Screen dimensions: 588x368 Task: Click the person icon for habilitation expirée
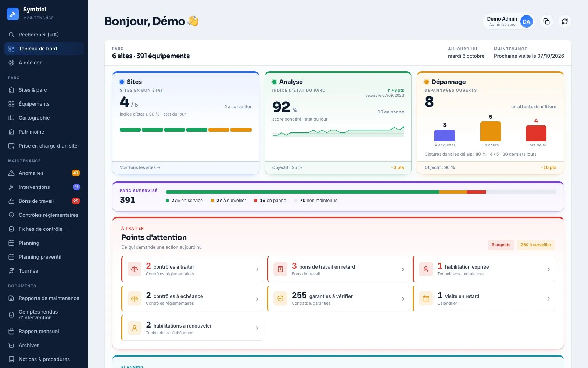[x=426, y=269]
